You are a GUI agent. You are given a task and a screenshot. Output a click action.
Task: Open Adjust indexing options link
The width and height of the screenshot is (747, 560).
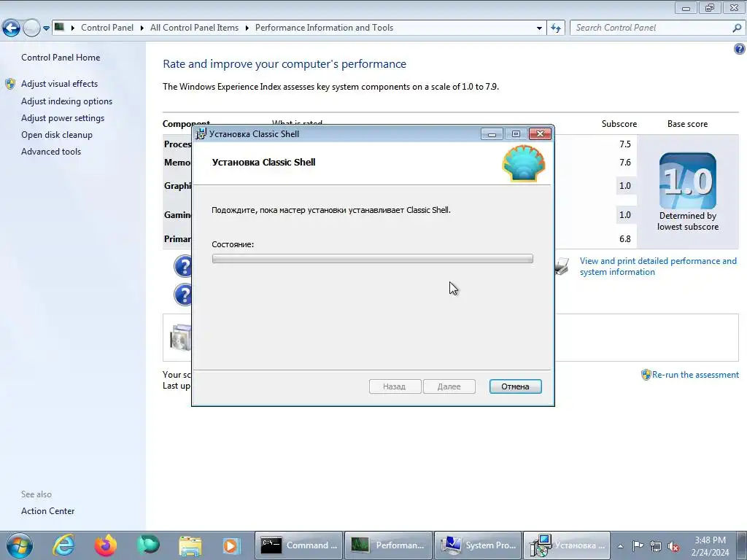click(66, 101)
